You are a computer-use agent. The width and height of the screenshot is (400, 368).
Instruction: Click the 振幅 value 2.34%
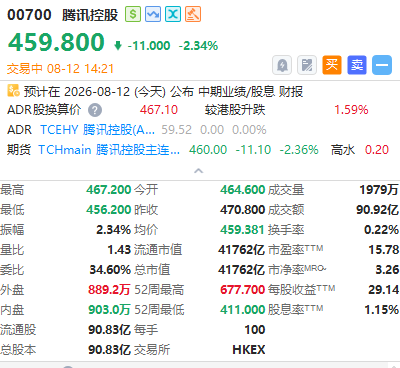[x=113, y=230]
